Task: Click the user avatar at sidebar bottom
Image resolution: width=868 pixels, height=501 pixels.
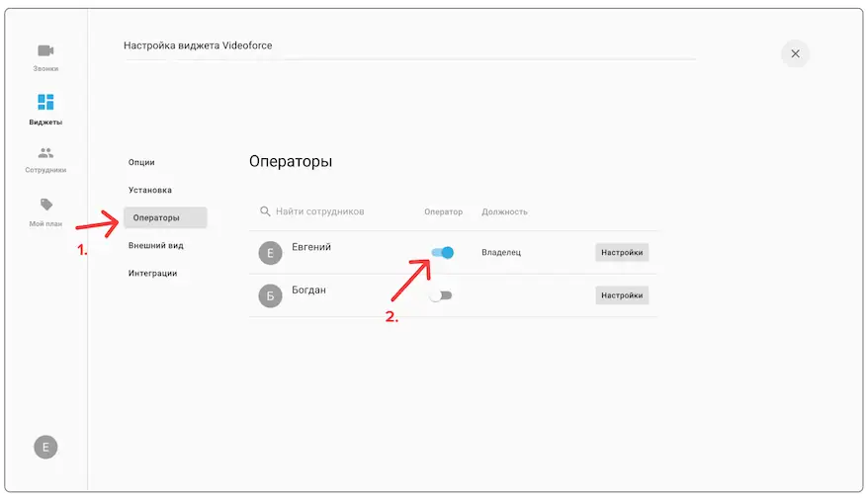Action: click(45, 448)
